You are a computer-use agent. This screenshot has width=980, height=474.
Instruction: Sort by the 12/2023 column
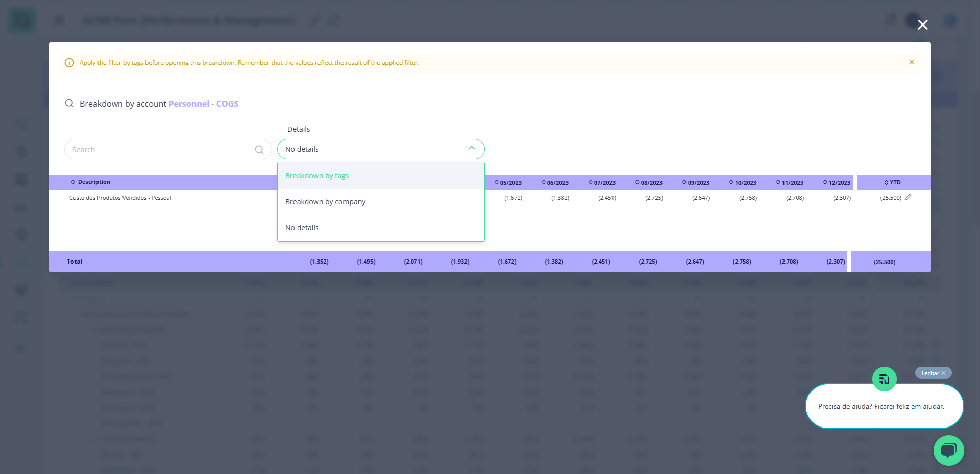(x=837, y=183)
